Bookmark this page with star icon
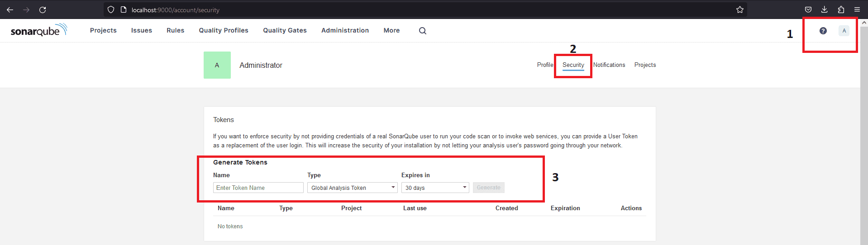The height and width of the screenshot is (245, 868). pos(739,9)
